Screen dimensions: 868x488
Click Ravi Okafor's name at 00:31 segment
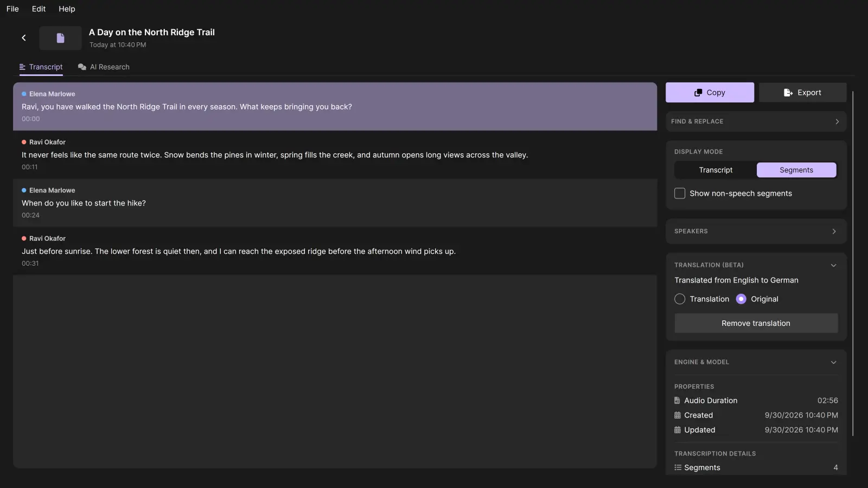47,239
